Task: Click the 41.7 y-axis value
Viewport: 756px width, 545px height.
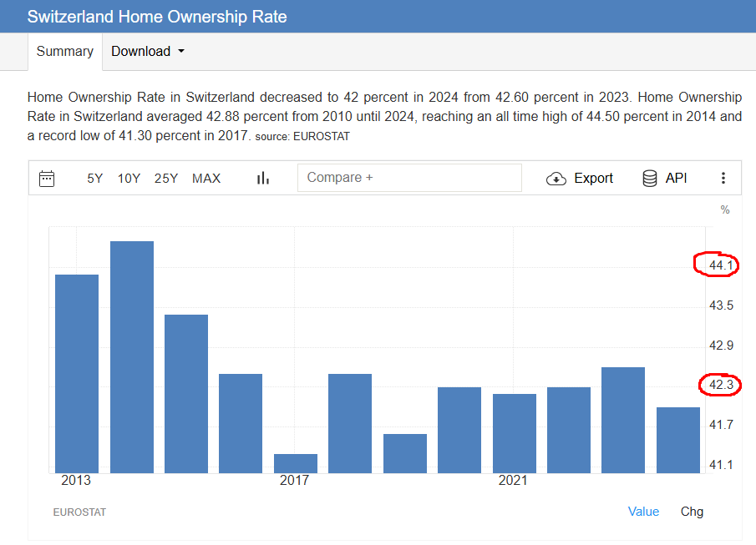Action: coord(721,425)
